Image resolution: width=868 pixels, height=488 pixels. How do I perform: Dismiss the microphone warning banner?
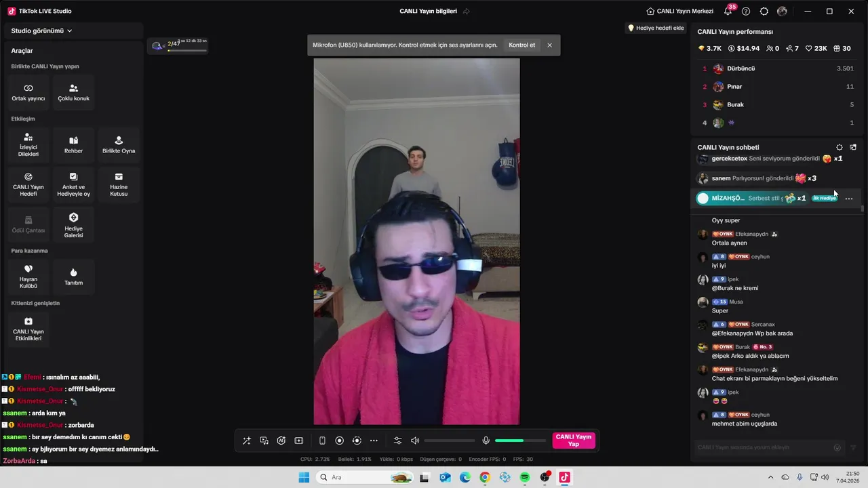click(x=550, y=45)
